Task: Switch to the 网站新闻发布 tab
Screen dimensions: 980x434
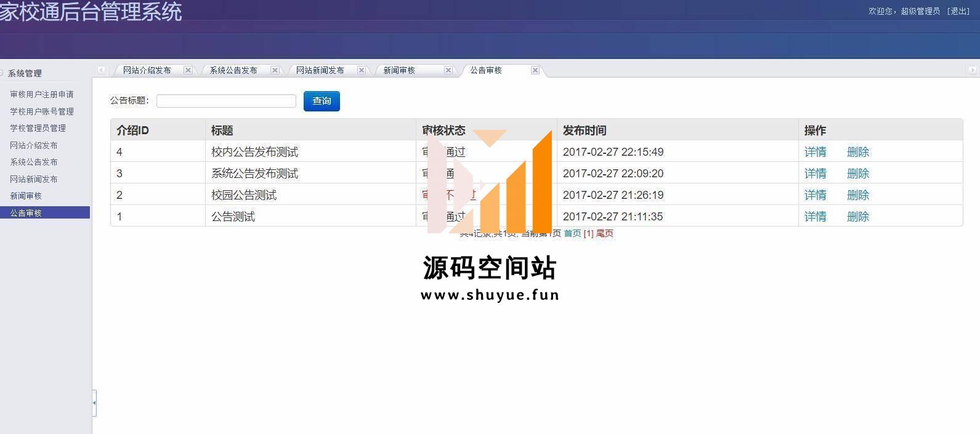Action: 320,70
